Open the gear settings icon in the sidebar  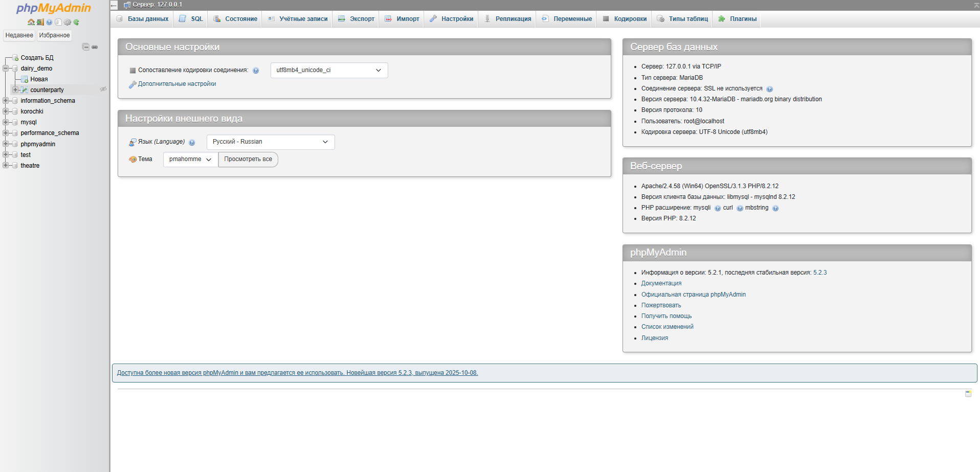(x=67, y=22)
